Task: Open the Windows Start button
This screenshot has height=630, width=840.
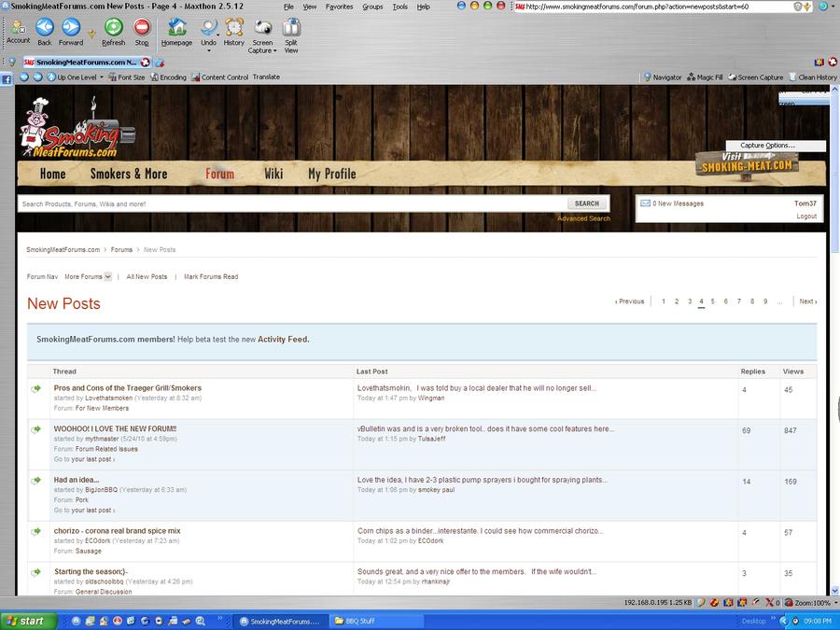Action: click(x=25, y=621)
